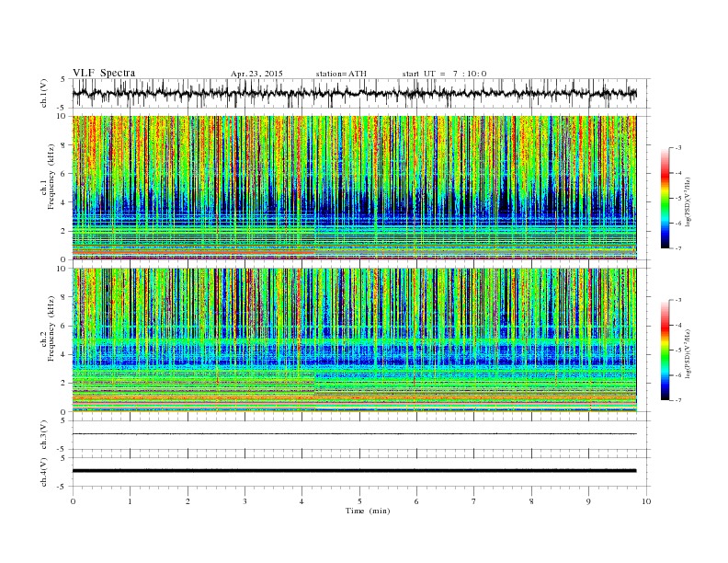
Task: Click the time axis tick label '1'
Action: [x=130, y=501]
